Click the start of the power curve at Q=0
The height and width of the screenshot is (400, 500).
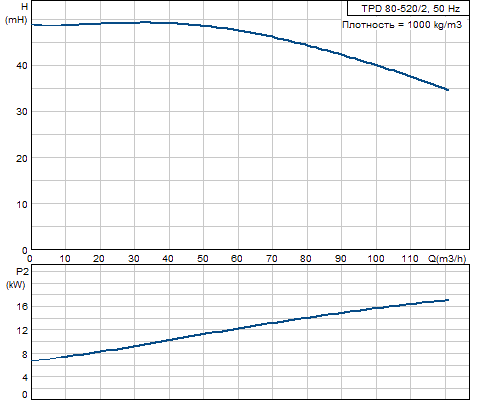tap(32, 360)
